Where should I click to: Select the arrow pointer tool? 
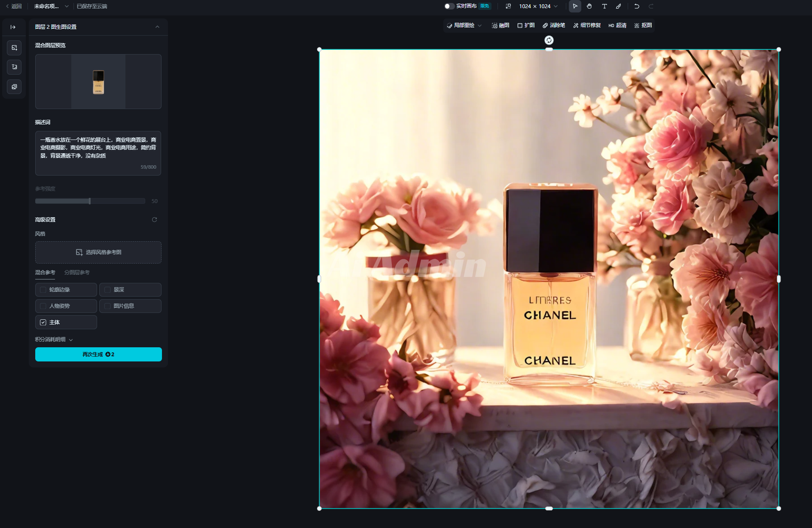pyautogui.click(x=575, y=6)
